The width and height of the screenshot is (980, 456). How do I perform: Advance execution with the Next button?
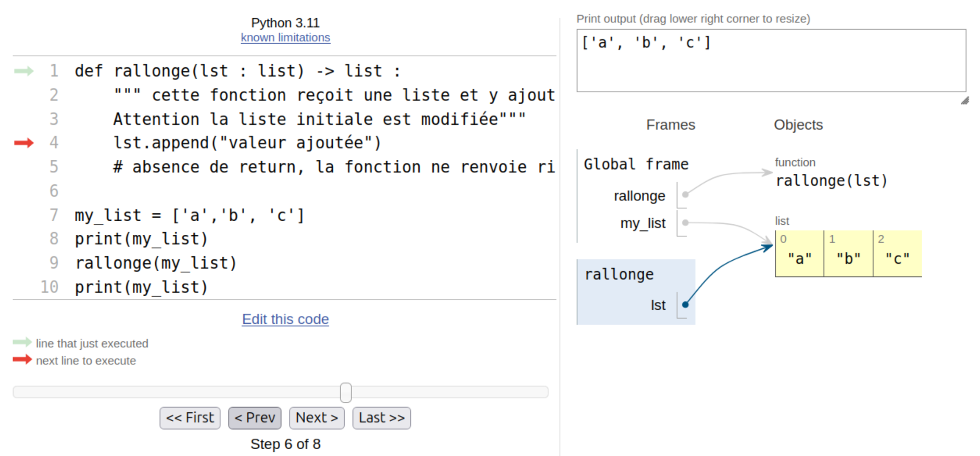click(317, 418)
